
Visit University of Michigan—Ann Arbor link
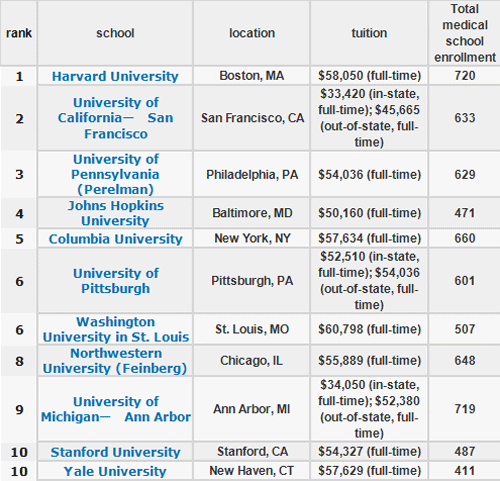[115, 409]
